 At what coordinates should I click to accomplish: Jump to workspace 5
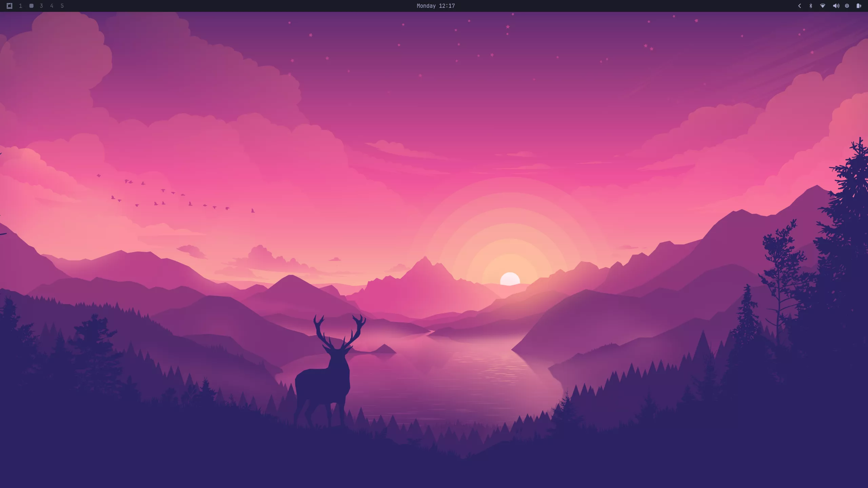click(62, 6)
